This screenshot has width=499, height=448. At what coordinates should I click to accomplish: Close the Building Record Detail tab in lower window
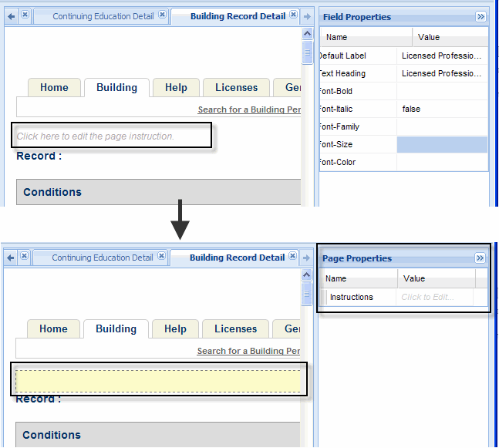(x=292, y=258)
